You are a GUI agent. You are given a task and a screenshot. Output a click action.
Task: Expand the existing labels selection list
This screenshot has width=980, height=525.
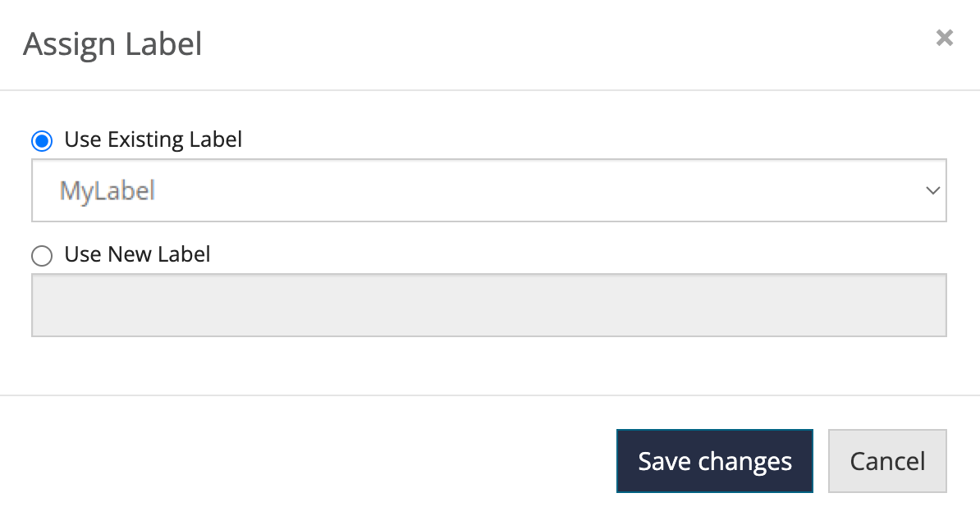488,191
